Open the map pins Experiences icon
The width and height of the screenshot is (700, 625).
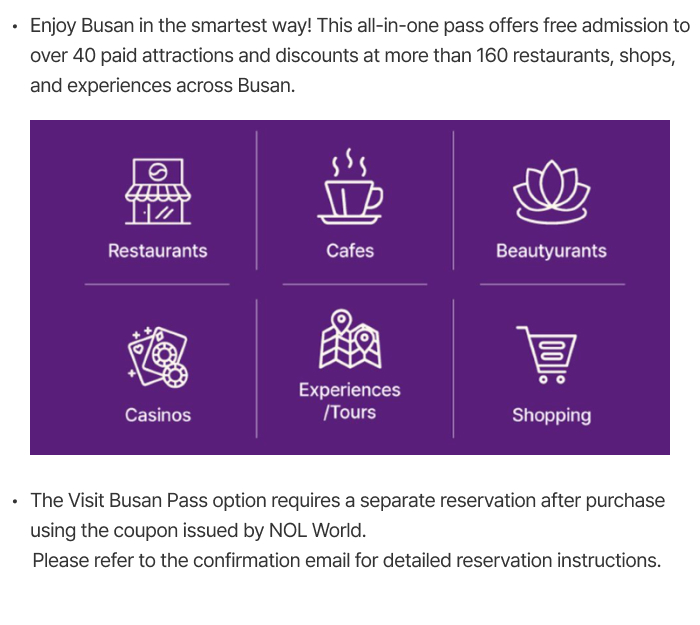[350, 341]
